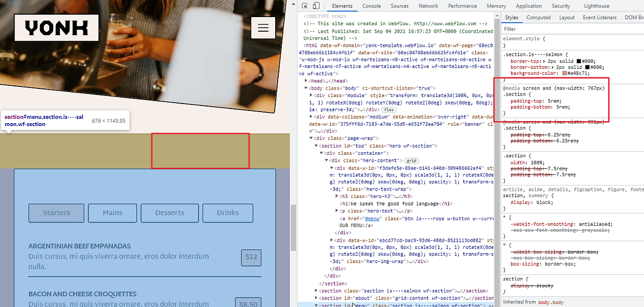Click the $12 price tag
The width and height of the screenshot is (644, 307).
tap(252, 257)
